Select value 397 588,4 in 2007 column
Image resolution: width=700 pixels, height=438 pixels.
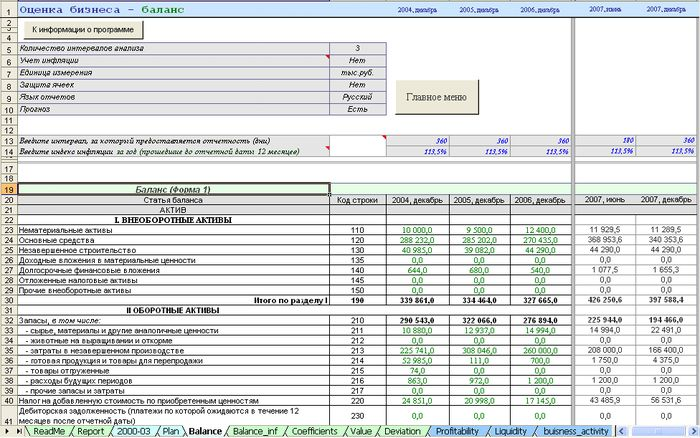pos(666,300)
